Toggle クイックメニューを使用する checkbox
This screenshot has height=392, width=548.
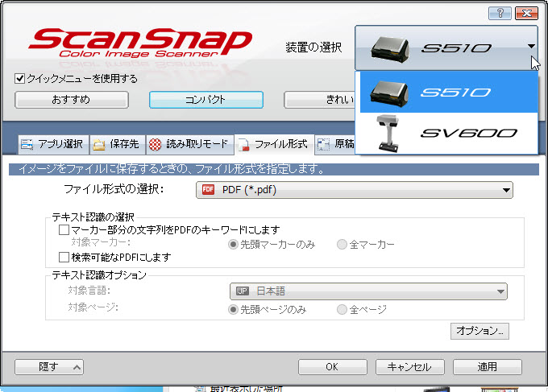20,79
